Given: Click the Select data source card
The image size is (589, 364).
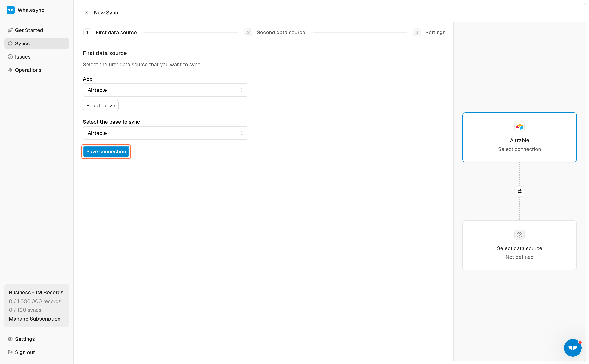Looking at the screenshot, I should (519, 245).
